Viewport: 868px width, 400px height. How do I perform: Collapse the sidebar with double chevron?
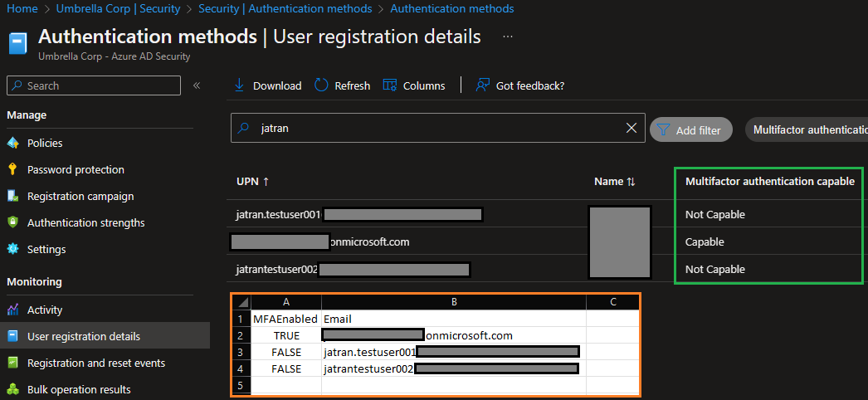[196, 85]
